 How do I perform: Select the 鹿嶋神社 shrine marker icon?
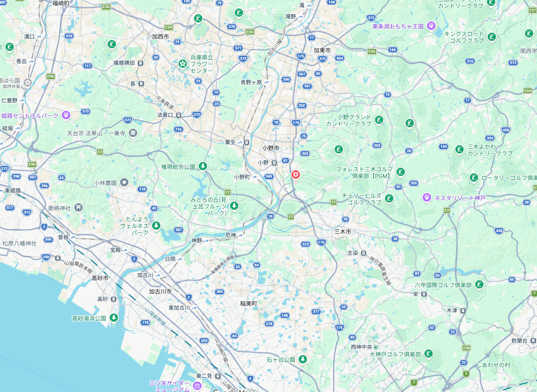[78, 208]
